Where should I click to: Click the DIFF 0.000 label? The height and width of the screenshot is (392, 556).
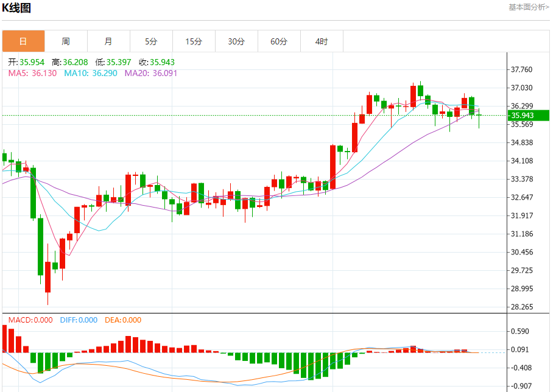pos(79,320)
